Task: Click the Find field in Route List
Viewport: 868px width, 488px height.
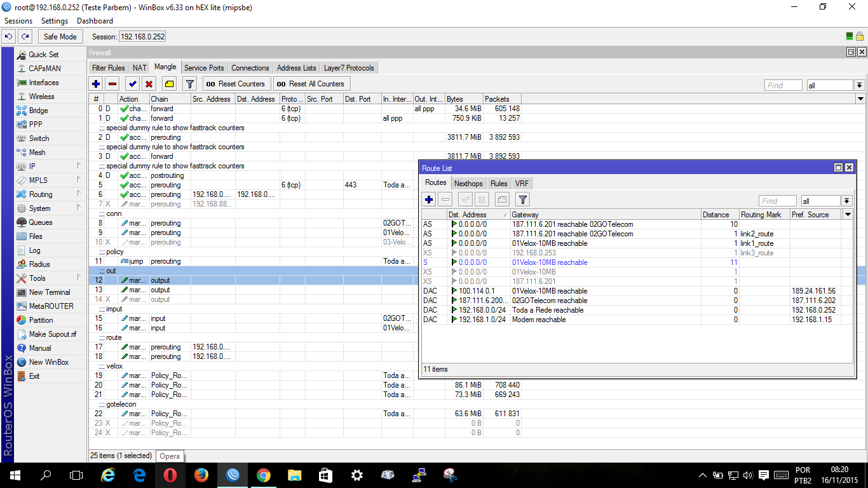Action: (x=777, y=201)
